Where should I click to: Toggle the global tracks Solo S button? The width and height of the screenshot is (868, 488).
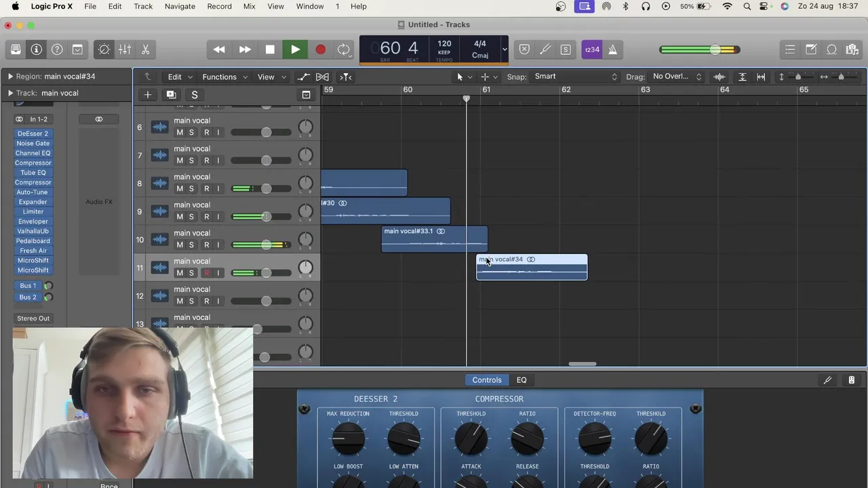(x=194, y=95)
